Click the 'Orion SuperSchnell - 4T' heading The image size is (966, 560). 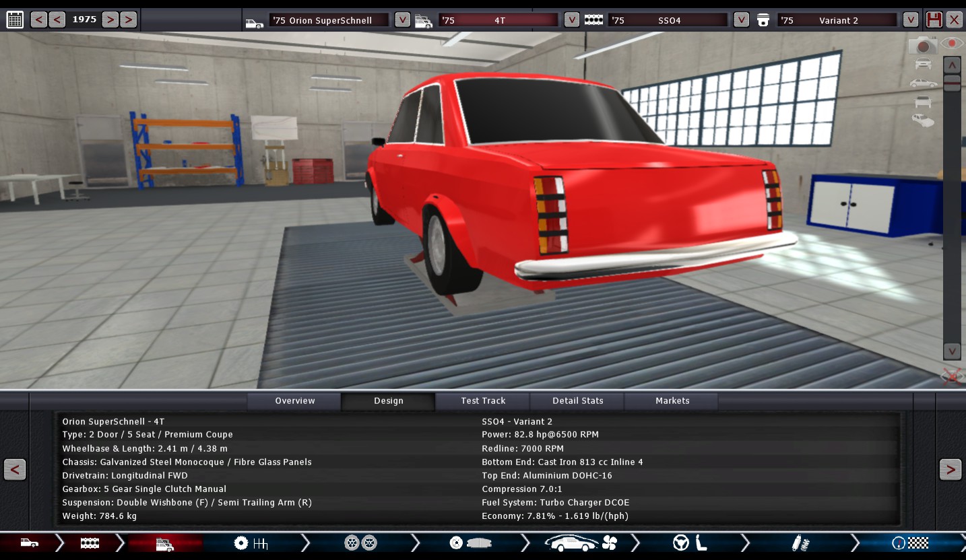[x=113, y=421]
